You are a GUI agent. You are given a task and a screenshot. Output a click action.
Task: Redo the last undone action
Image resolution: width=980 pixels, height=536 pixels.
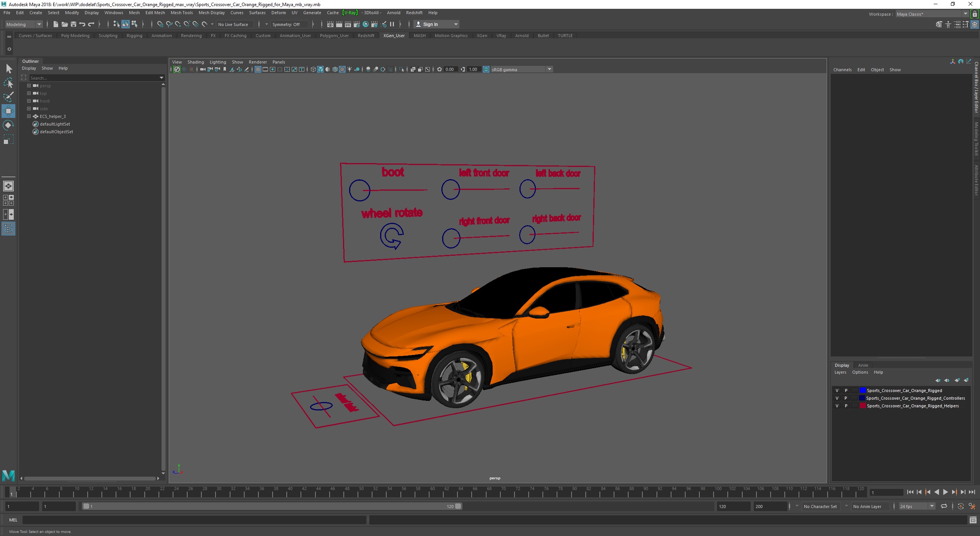[91, 25]
